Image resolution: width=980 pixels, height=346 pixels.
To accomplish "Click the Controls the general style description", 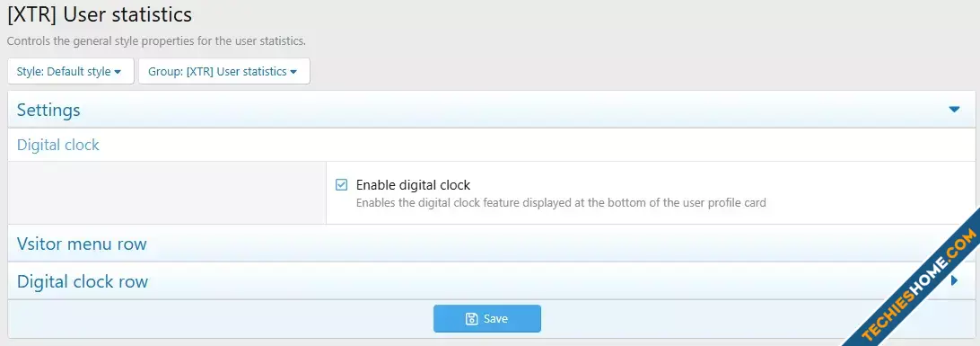I will coord(156,41).
